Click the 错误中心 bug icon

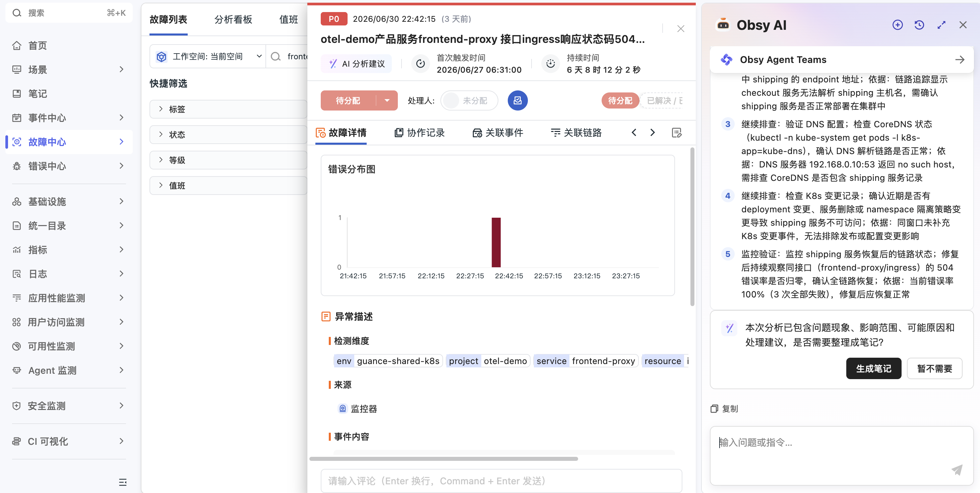17,166
